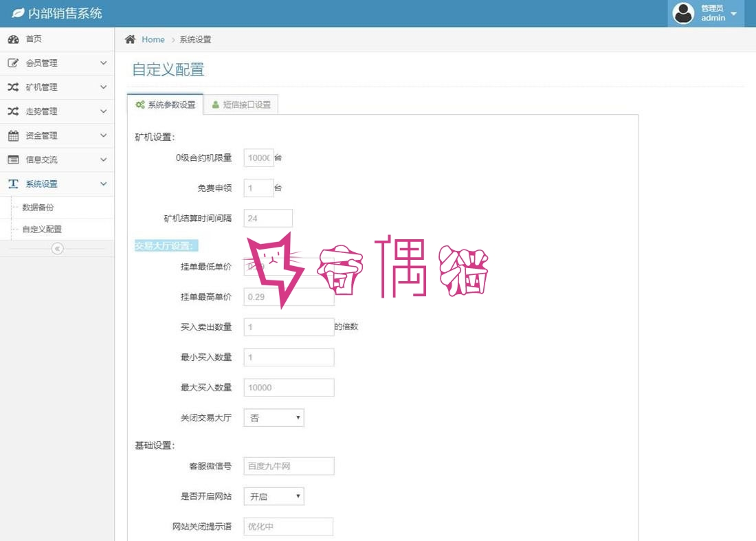This screenshot has height=541, width=756.
Task: Click the 走势管理 shuffle icon
Action: [14, 111]
